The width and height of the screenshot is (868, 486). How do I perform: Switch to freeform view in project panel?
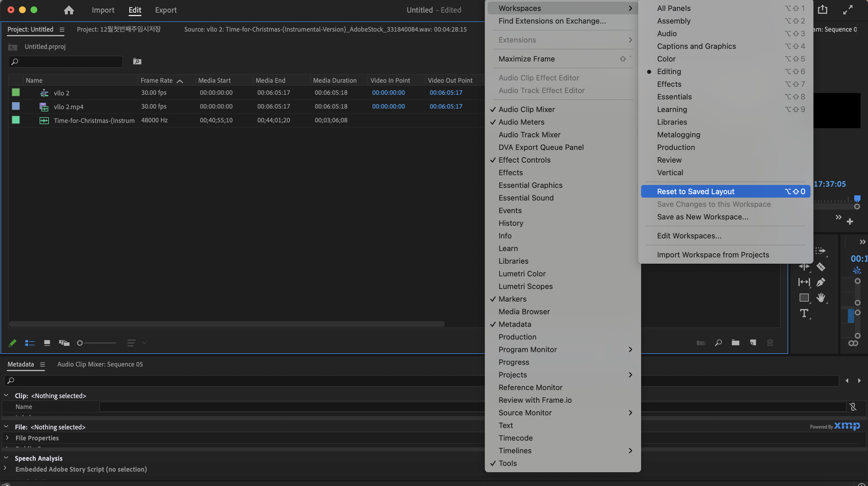point(64,343)
